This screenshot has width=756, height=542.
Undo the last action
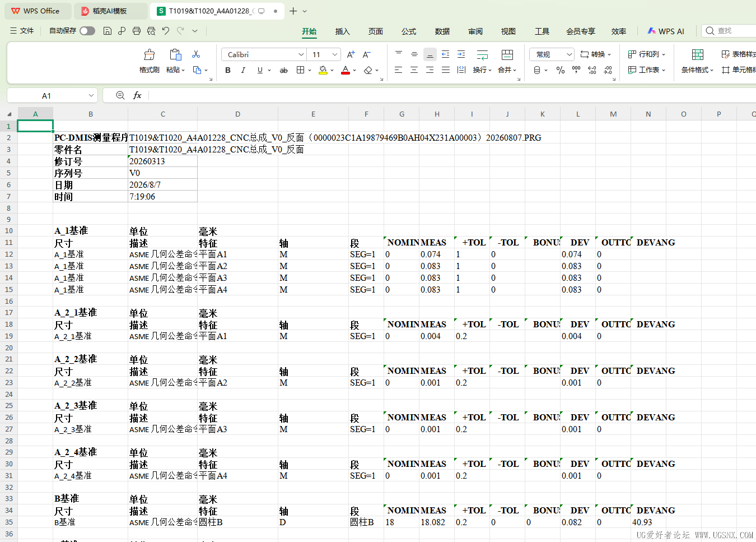click(x=166, y=31)
